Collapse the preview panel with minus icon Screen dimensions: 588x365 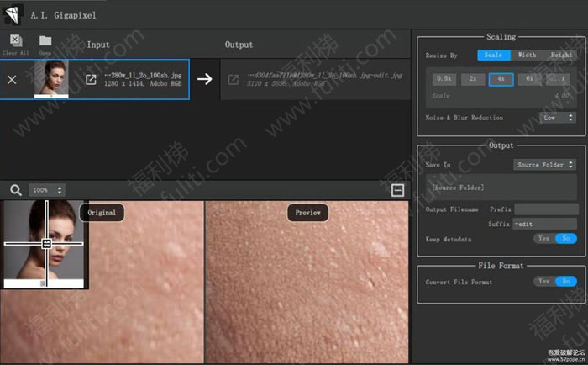click(398, 191)
